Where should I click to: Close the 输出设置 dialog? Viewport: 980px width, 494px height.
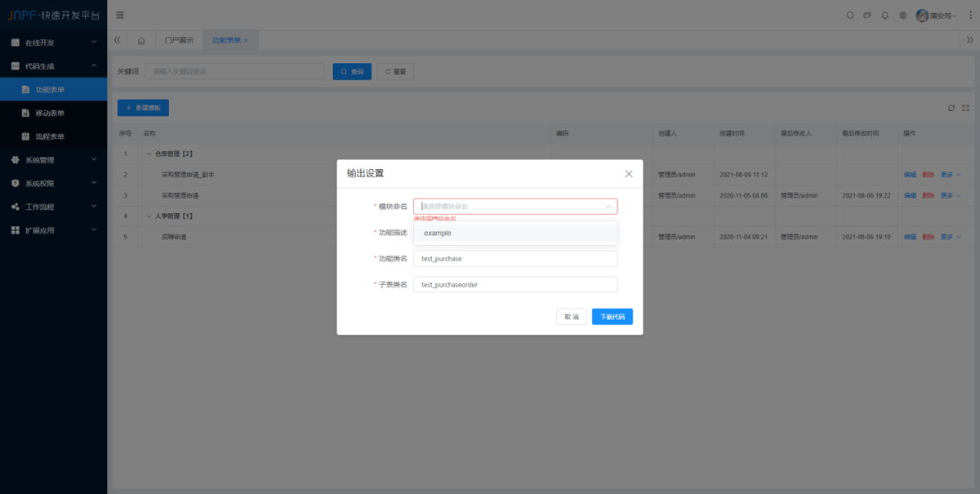(x=628, y=174)
